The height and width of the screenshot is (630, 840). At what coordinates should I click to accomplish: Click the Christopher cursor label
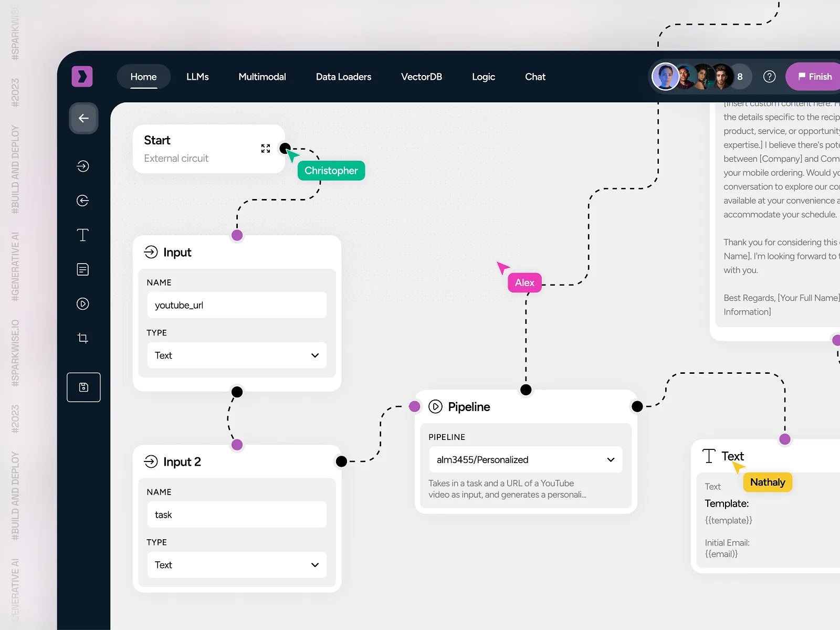click(x=331, y=171)
